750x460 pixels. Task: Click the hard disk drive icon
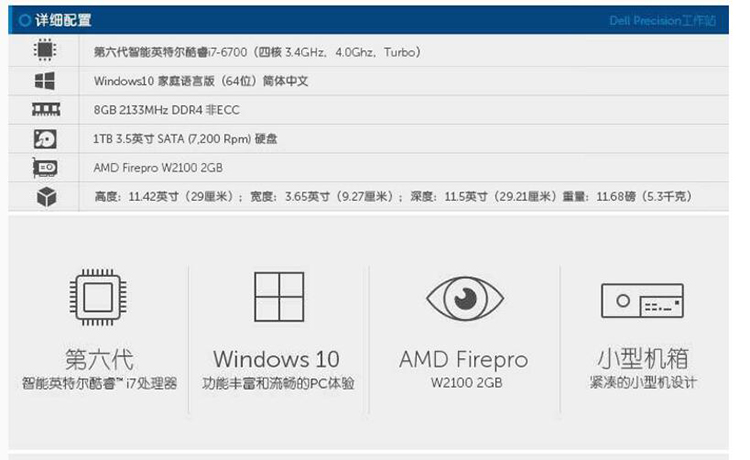click(45, 139)
